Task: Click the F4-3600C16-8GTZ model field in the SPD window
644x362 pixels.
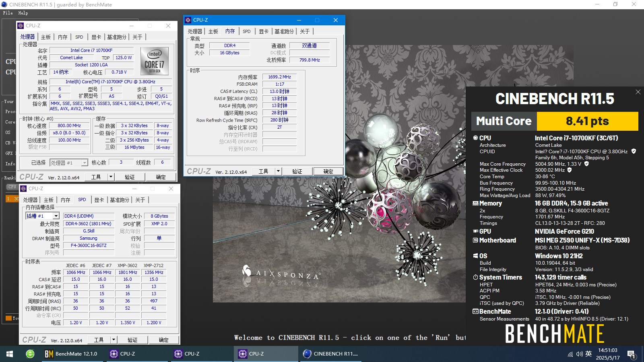Action: (89, 245)
